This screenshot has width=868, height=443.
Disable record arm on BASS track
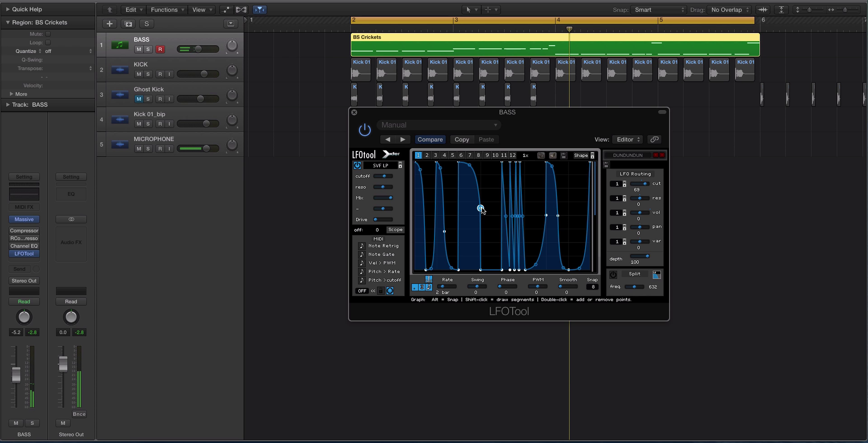tap(160, 49)
